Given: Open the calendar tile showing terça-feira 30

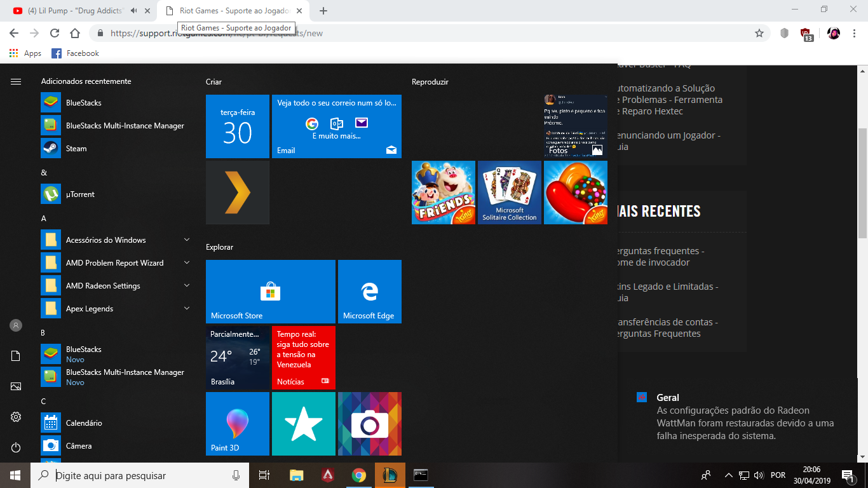Looking at the screenshot, I should [238, 126].
